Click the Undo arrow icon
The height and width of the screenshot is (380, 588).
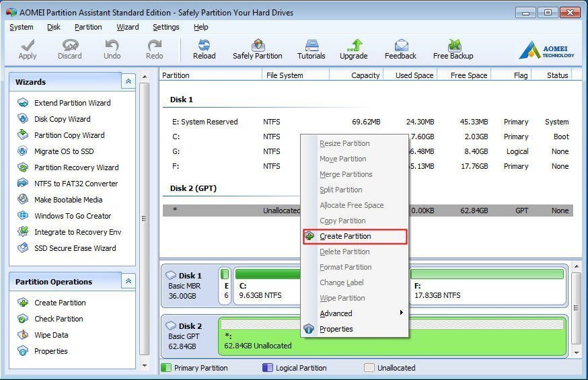click(x=112, y=45)
